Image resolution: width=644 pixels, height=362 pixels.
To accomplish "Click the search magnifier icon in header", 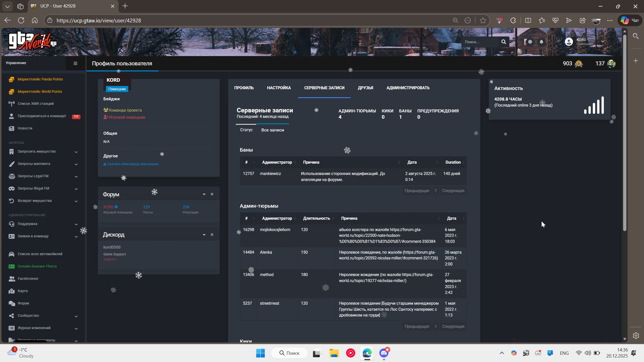I will coord(504,42).
